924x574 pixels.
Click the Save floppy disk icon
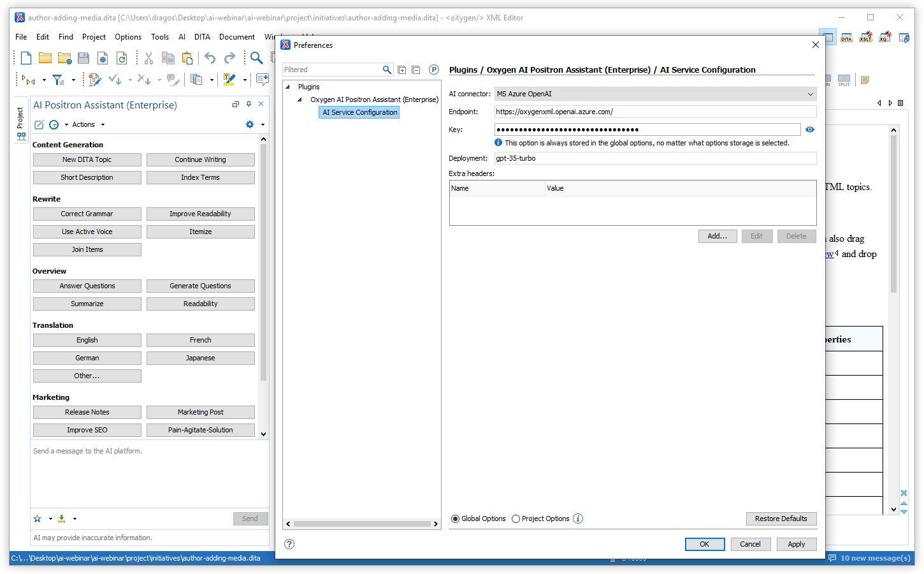[x=83, y=58]
